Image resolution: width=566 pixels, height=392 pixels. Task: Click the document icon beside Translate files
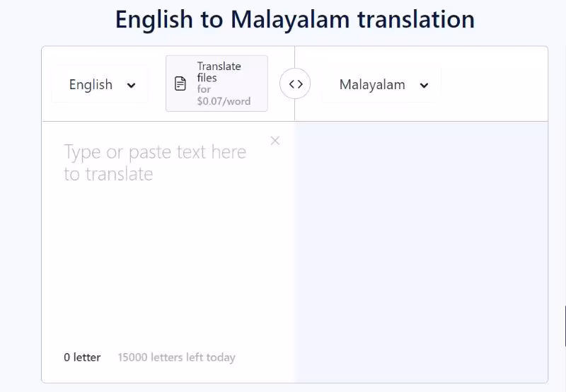[x=181, y=83]
